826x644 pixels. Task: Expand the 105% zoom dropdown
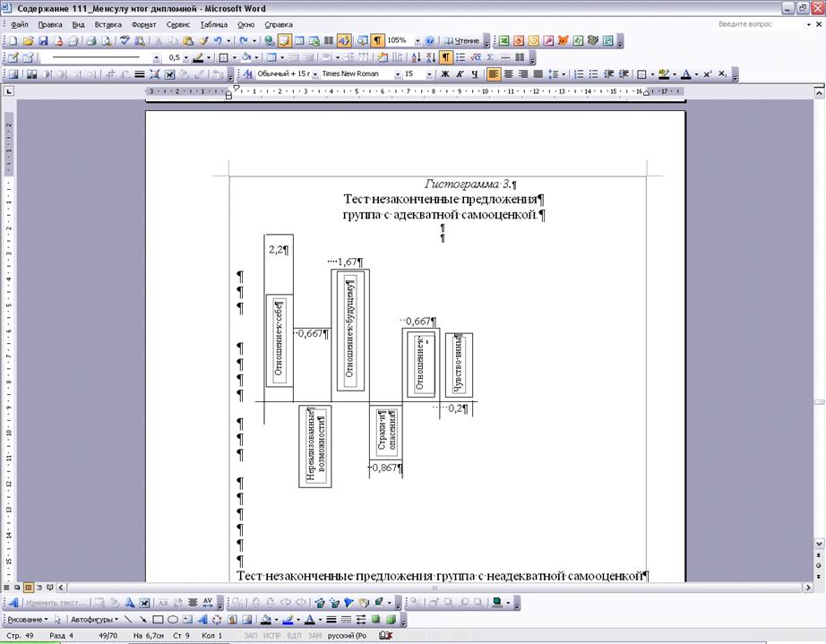click(x=417, y=41)
